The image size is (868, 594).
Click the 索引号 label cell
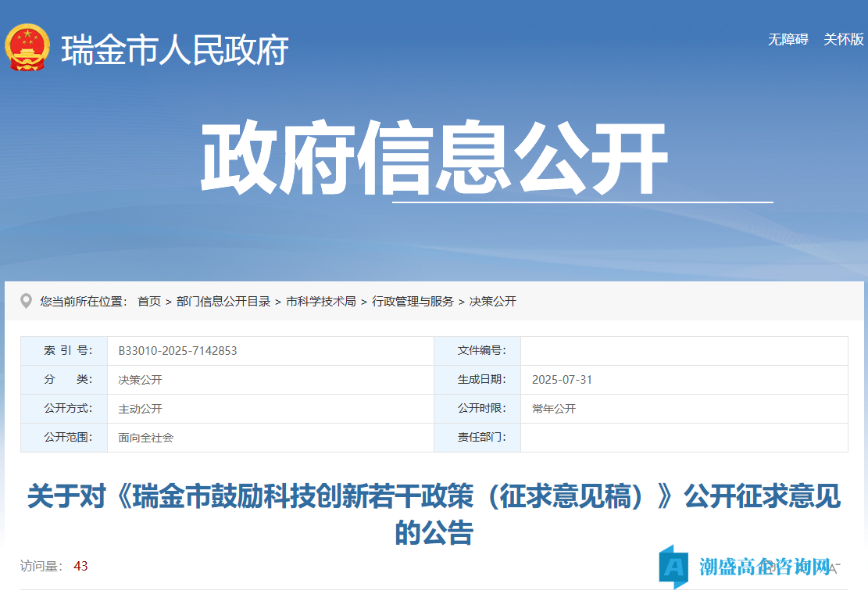coord(64,351)
